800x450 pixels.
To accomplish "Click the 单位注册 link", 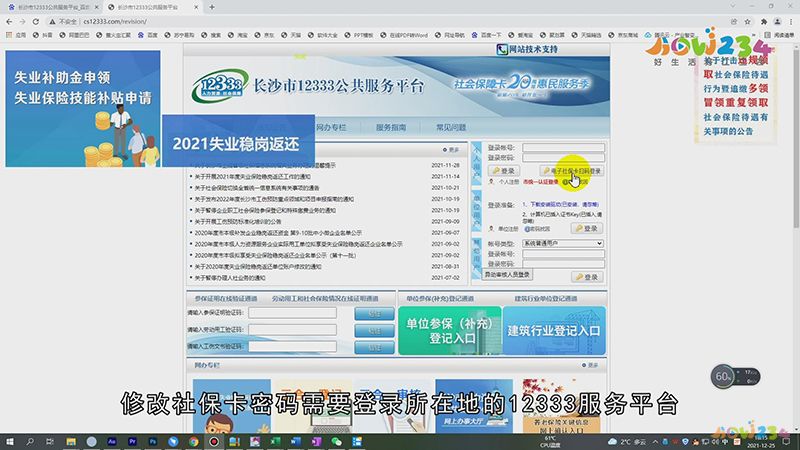I will tap(508, 229).
